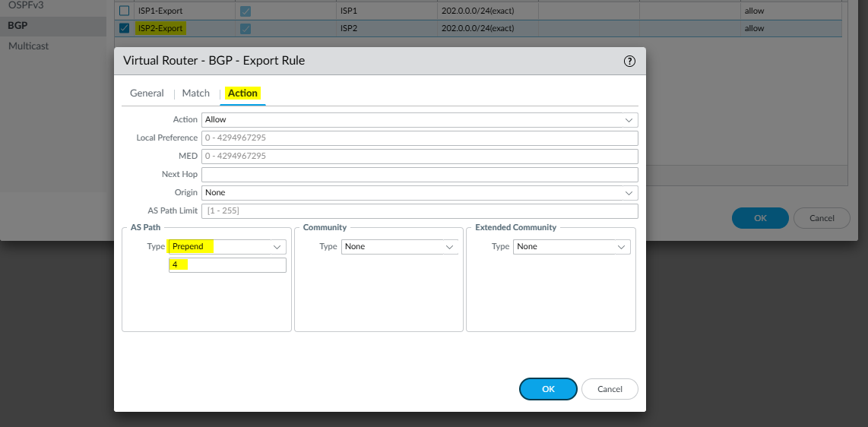868x427 pixels.
Task: Open the Community Type dropdown
Action: (400, 247)
